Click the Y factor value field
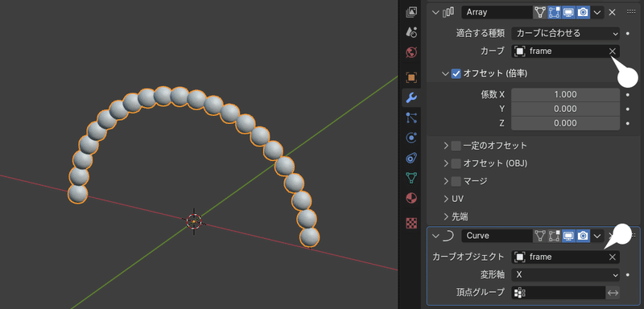The width and height of the screenshot is (644, 309). tap(566, 109)
